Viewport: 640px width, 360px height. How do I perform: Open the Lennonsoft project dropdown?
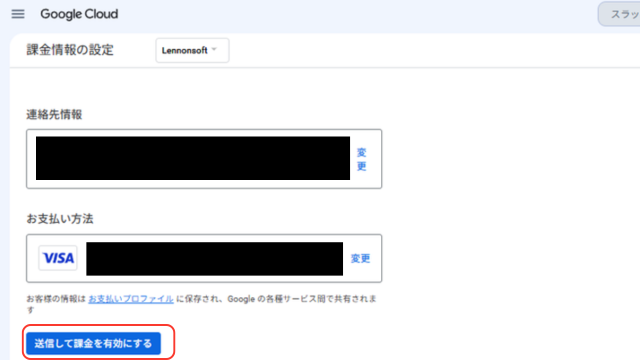[192, 50]
